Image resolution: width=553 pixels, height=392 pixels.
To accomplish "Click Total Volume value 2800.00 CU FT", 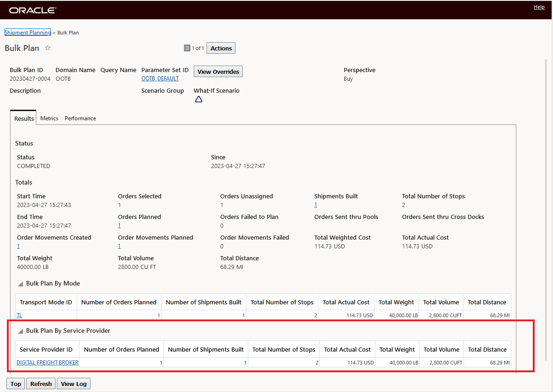I will click(x=137, y=267).
